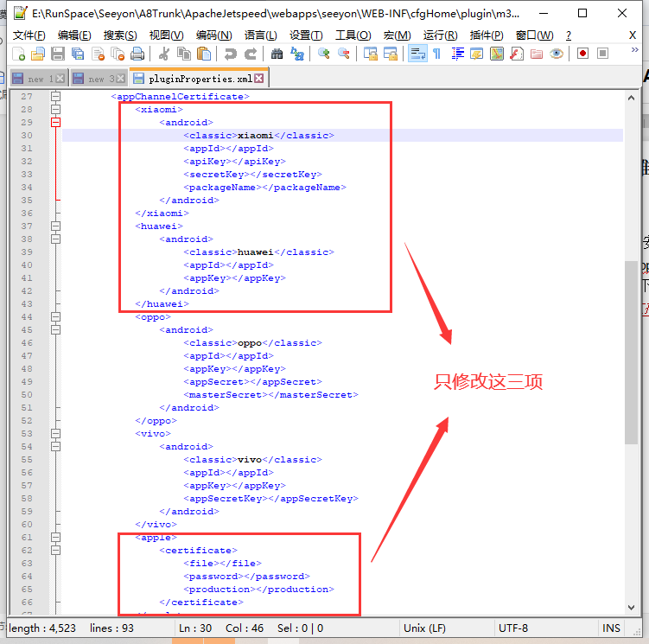
Task: Click the Unix (LF) status field
Action: click(447, 628)
